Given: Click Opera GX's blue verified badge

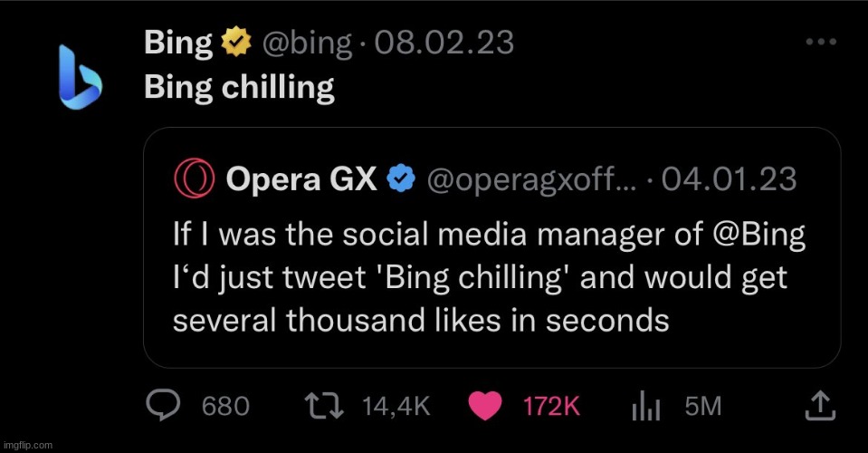Looking at the screenshot, I should point(401,178).
